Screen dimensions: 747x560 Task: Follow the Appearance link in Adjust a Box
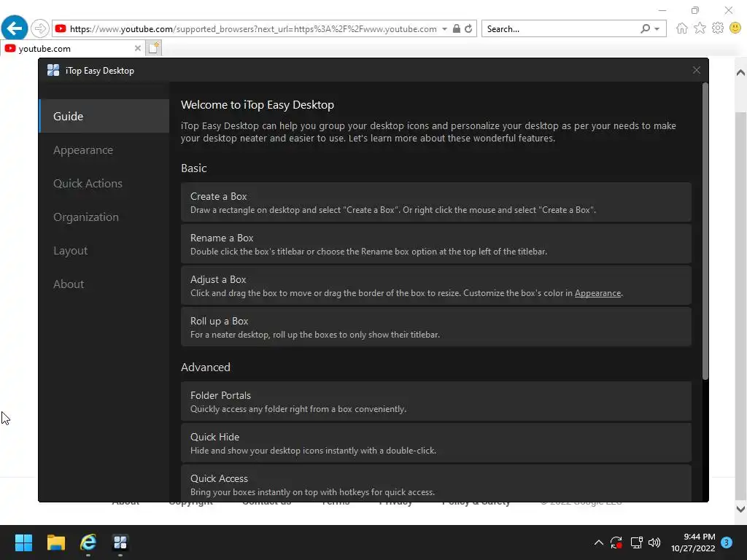pos(597,293)
